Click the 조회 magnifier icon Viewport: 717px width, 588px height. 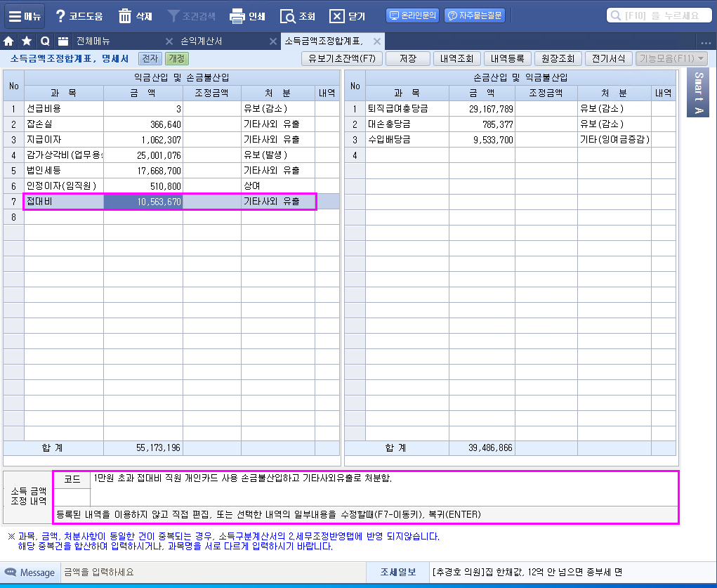(x=288, y=15)
